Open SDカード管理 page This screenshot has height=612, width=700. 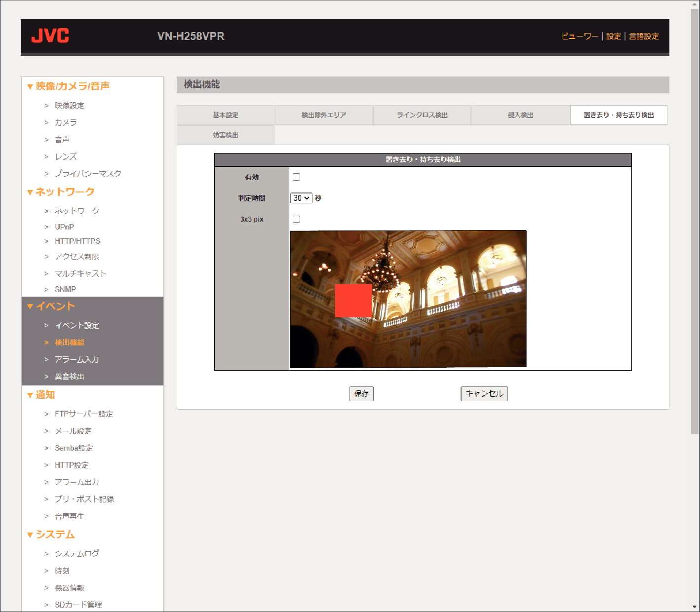[x=78, y=605]
